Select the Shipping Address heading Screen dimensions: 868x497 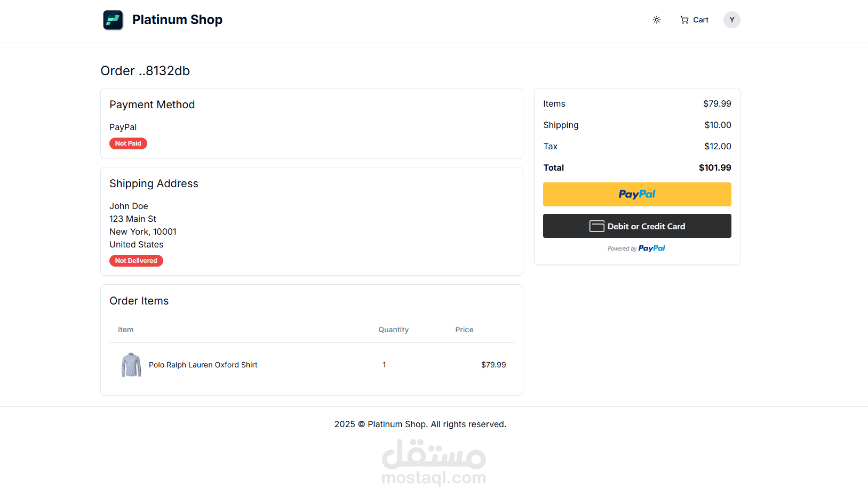[154, 183]
